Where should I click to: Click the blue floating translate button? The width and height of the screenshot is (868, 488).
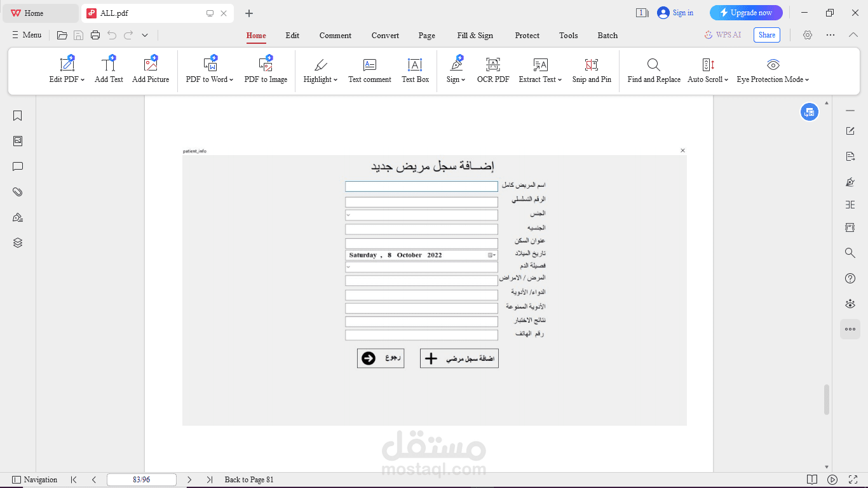pyautogui.click(x=809, y=112)
